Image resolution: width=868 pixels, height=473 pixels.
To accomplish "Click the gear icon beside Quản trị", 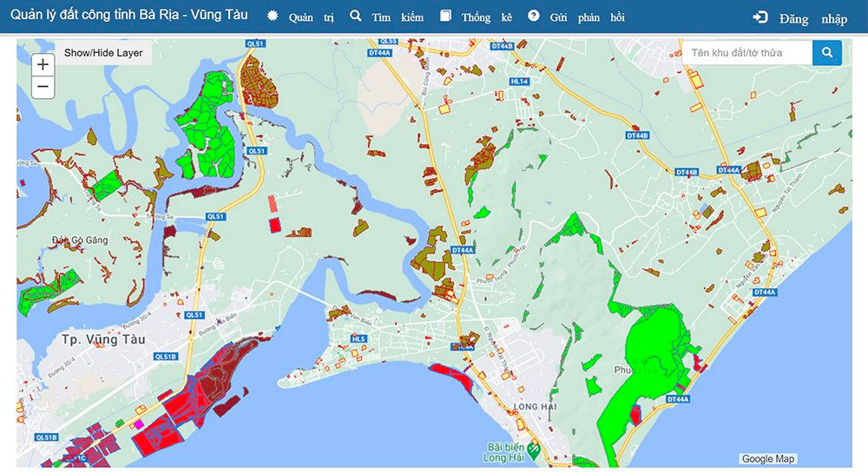I will (x=273, y=16).
